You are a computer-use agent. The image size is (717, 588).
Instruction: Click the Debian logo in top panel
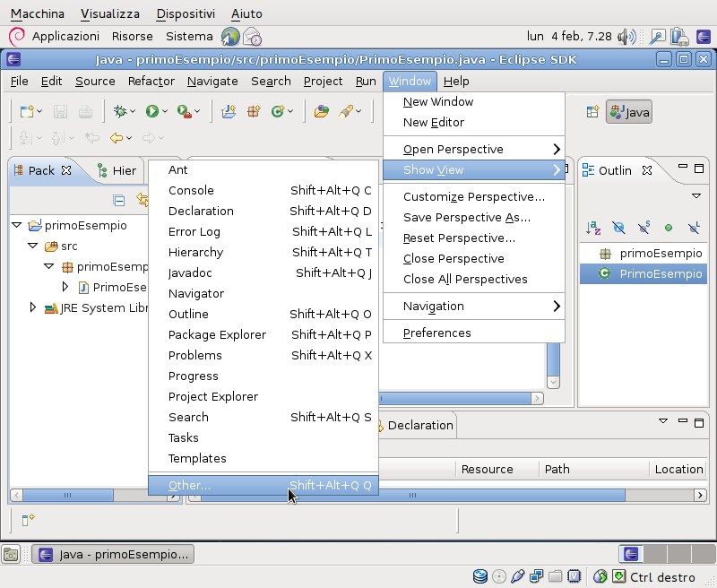[17, 37]
